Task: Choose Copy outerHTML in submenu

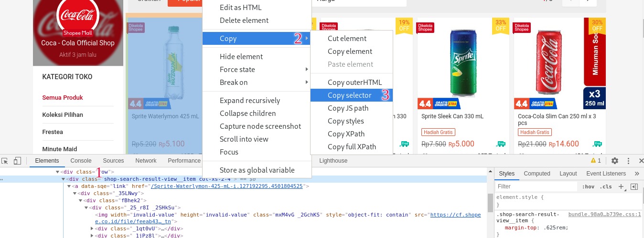Action: coord(352,82)
